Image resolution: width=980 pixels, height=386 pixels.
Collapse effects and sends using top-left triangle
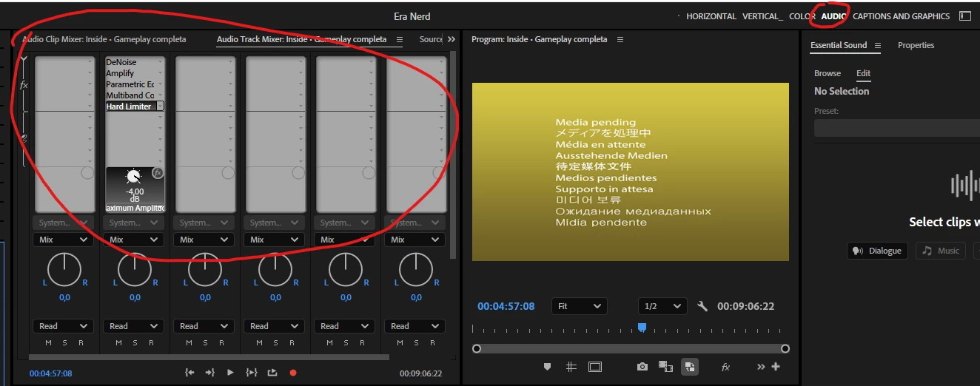24,58
